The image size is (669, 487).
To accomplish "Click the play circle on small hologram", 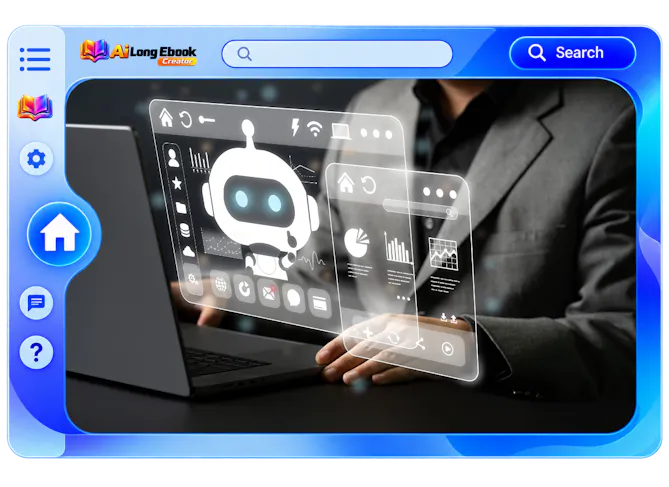I will click(448, 349).
